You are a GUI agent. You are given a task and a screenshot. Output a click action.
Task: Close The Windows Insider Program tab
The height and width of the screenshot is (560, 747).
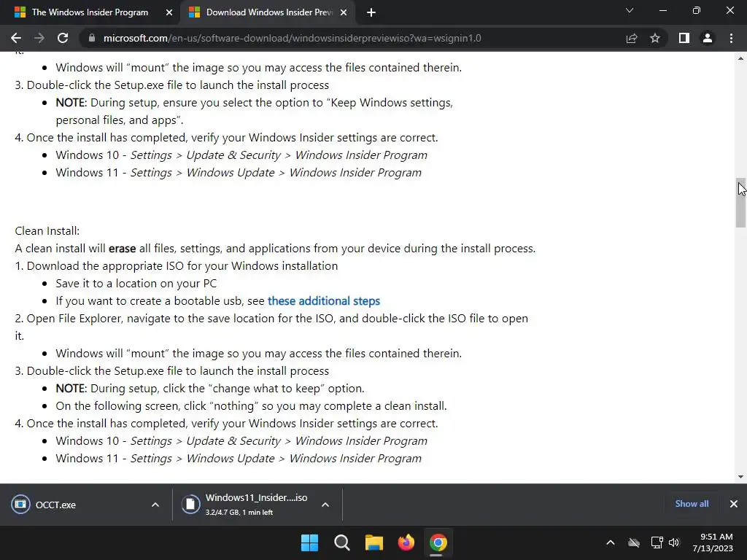click(169, 12)
